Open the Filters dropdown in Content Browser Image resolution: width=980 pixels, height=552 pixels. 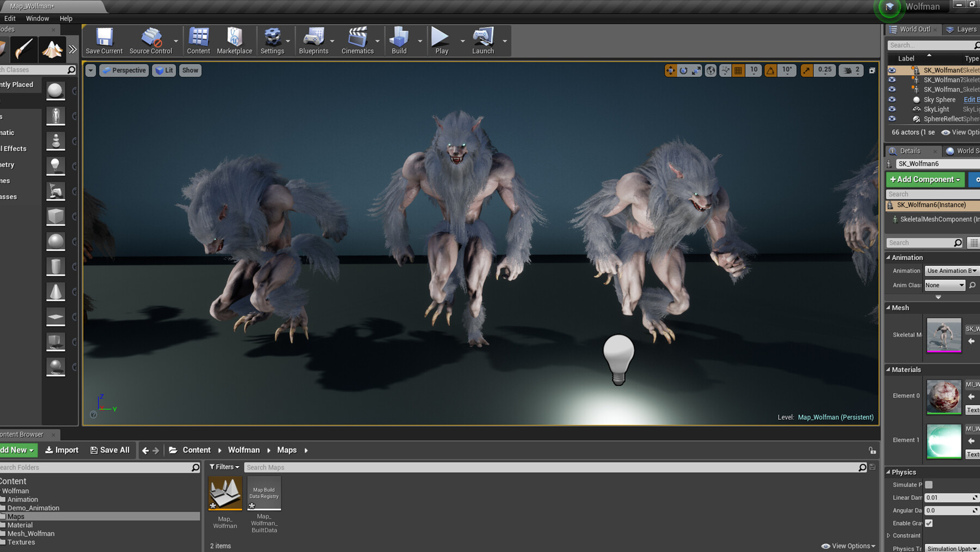pos(224,467)
